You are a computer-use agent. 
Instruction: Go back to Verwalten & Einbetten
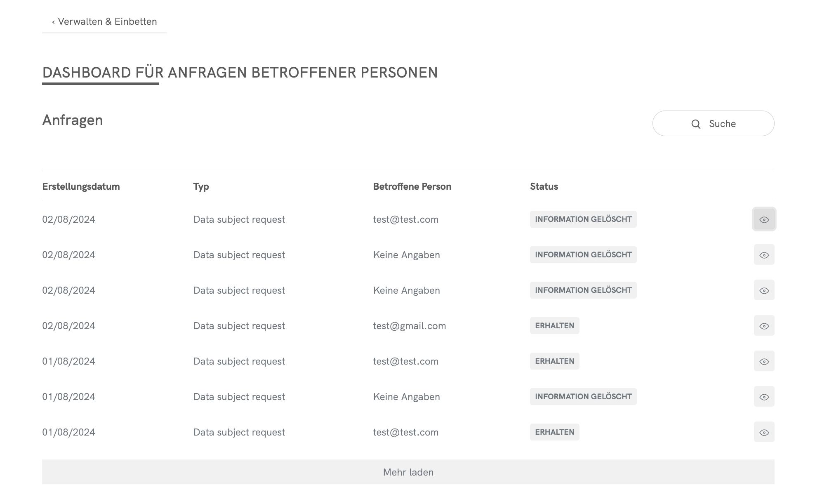pyautogui.click(x=107, y=21)
